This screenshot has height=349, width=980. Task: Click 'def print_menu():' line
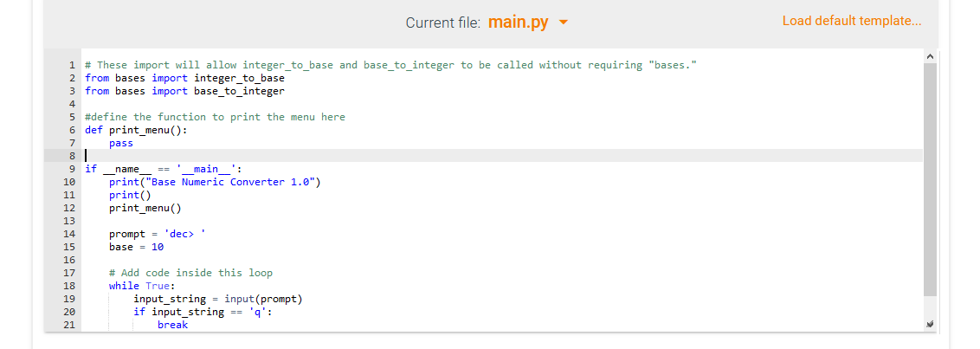pos(136,130)
